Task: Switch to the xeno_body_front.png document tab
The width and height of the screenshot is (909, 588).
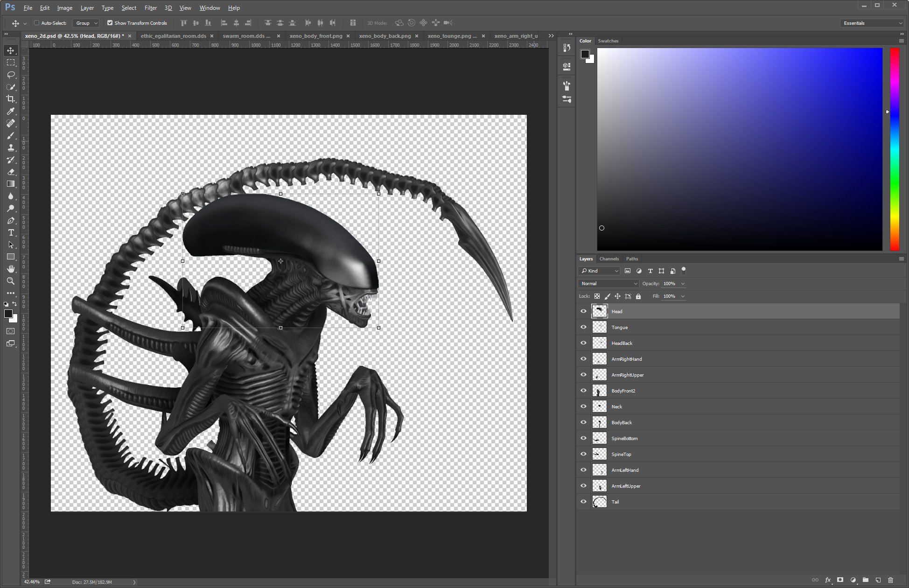Action: (316, 36)
